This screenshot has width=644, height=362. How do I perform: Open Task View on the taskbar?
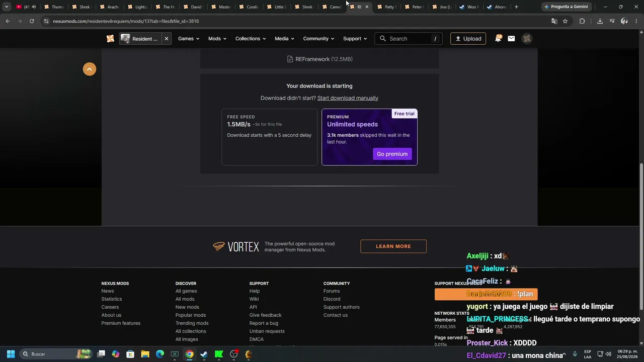101,354
